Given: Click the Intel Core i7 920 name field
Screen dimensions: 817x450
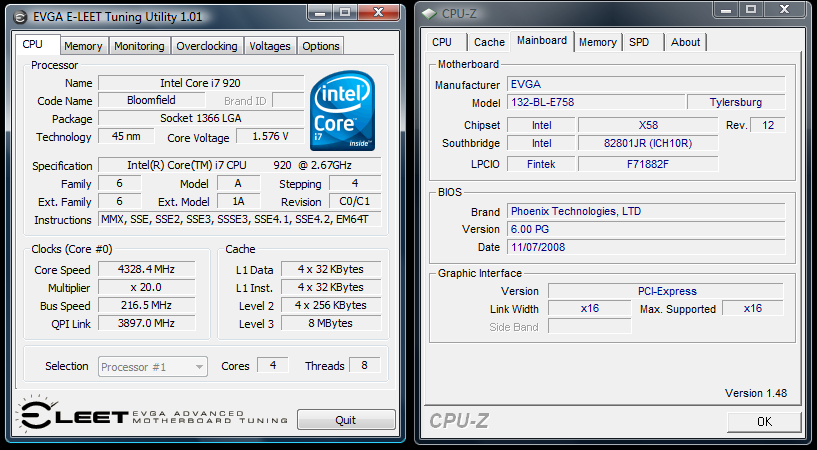Looking at the screenshot, I should (201, 83).
